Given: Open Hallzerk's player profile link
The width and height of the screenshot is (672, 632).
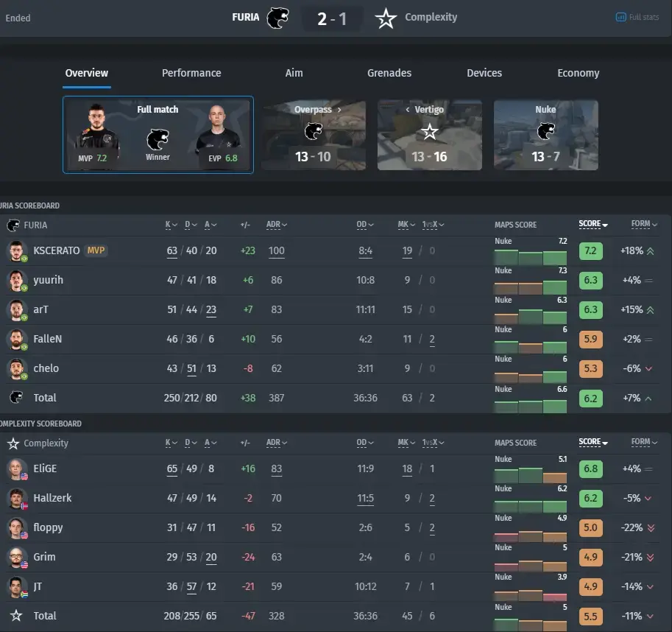Looking at the screenshot, I should (52, 498).
